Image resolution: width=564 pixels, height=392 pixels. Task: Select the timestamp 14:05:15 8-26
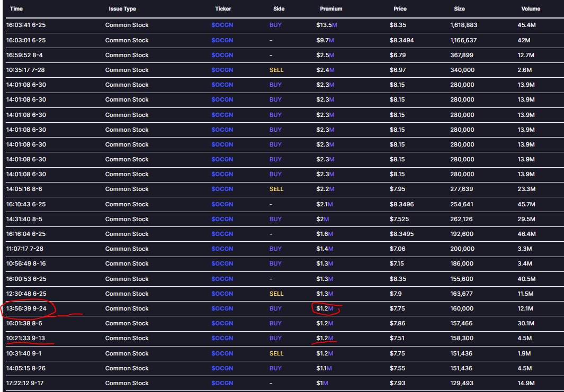[x=25, y=368]
